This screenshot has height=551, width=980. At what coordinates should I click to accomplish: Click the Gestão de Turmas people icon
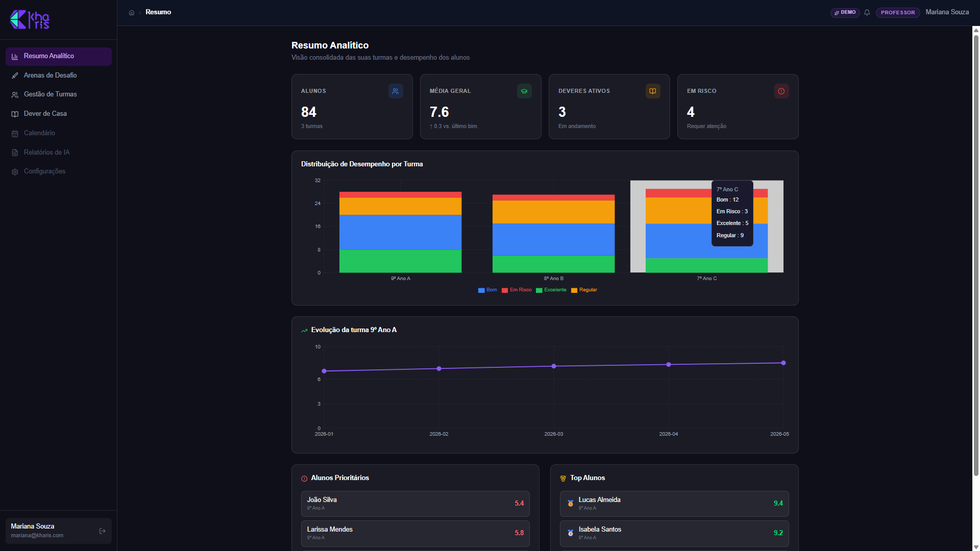[15, 95]
